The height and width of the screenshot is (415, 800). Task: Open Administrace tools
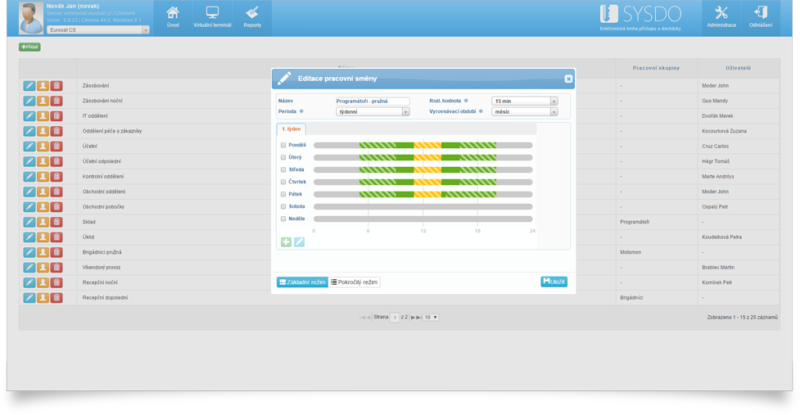point(721,16)
